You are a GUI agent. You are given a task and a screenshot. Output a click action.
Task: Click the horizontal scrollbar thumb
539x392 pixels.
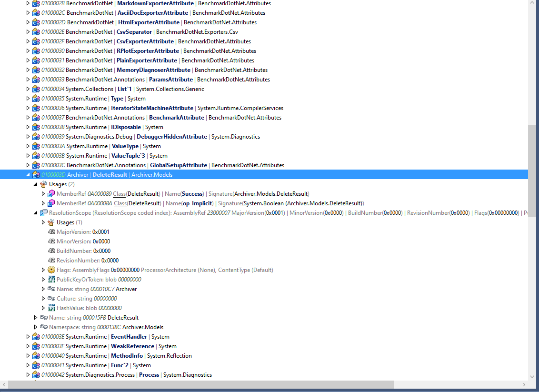(201, 384)
